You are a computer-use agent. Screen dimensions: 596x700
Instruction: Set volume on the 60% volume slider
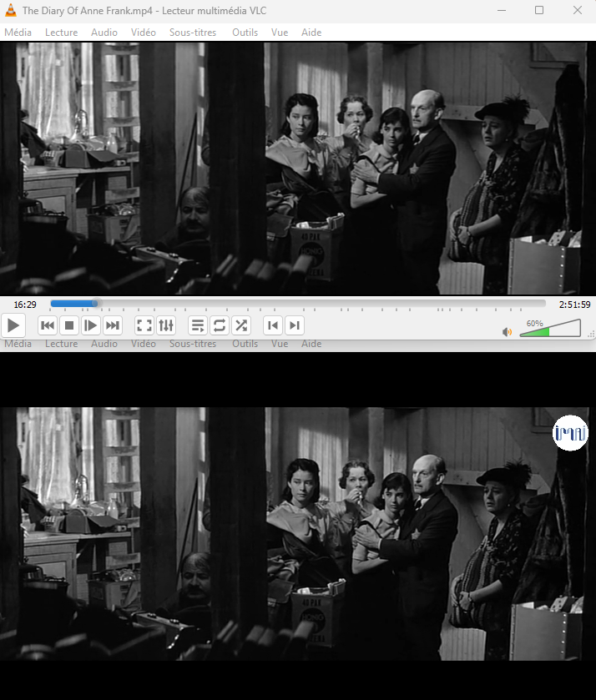[x=550, y=328]
